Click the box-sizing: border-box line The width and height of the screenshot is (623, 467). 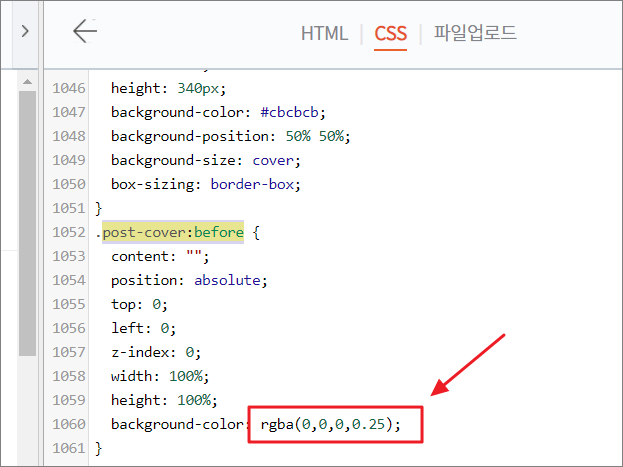click(206, 184)
